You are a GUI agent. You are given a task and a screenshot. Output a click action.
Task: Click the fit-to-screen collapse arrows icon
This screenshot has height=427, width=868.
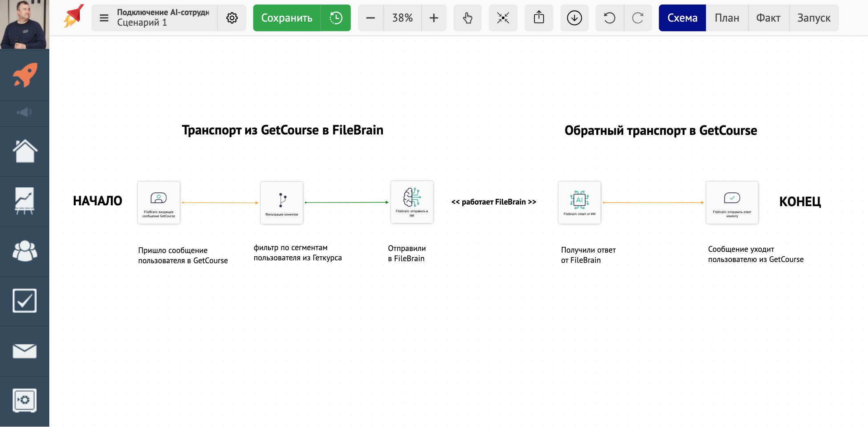[x=503, y=18]
